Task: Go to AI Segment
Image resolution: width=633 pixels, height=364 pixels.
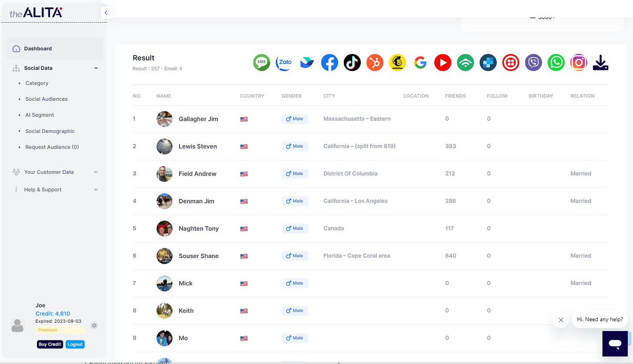Action: coord(40,115)
